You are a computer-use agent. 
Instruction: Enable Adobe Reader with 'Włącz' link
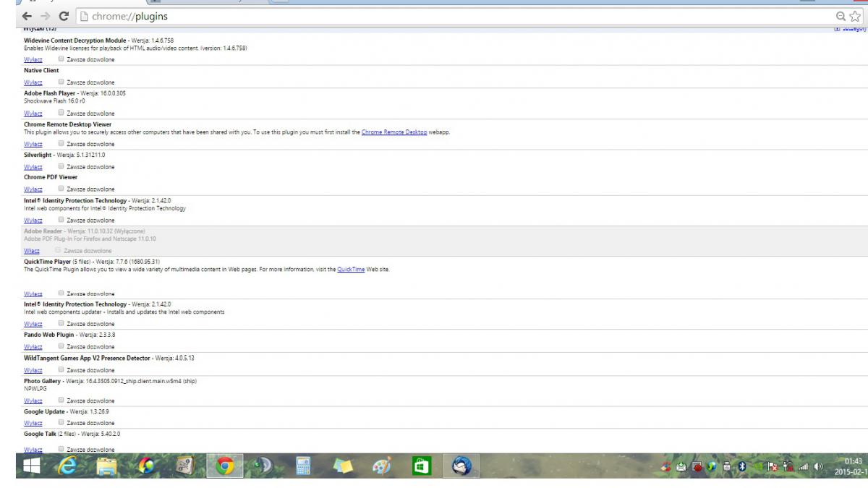[32, 251]
